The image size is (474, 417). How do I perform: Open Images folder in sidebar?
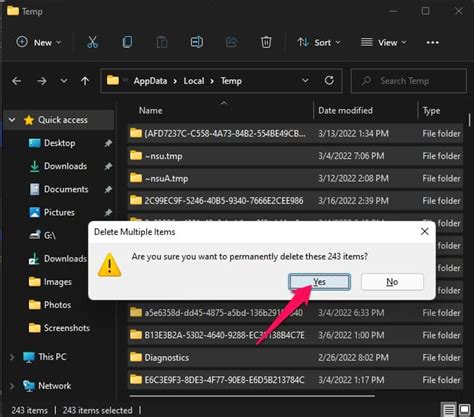click(58, 282)
